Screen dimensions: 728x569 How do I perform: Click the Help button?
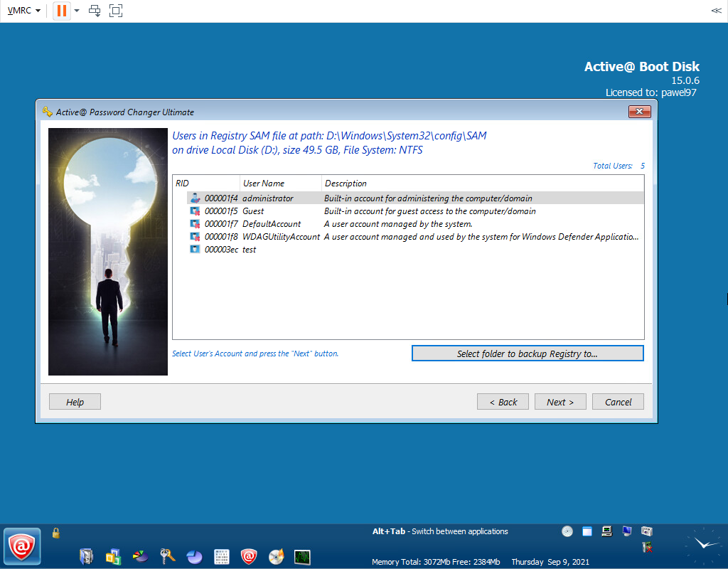click(75, 402)
